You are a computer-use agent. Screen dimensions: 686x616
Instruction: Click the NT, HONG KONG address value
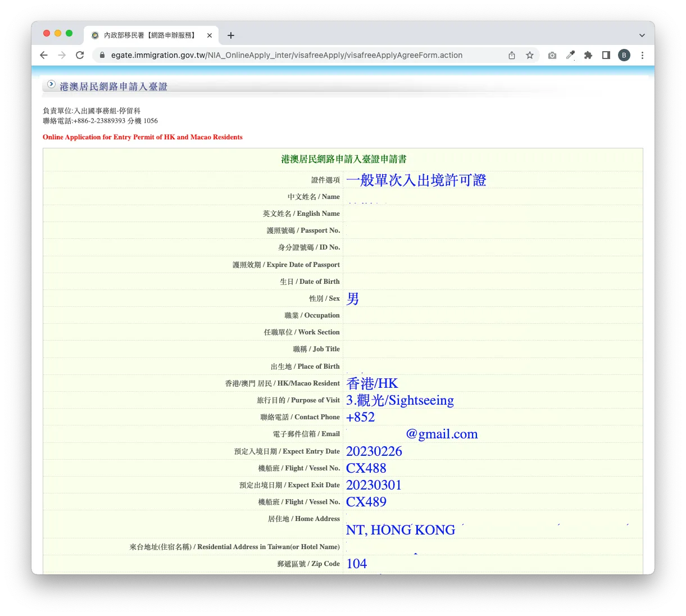tap(401, 530)
